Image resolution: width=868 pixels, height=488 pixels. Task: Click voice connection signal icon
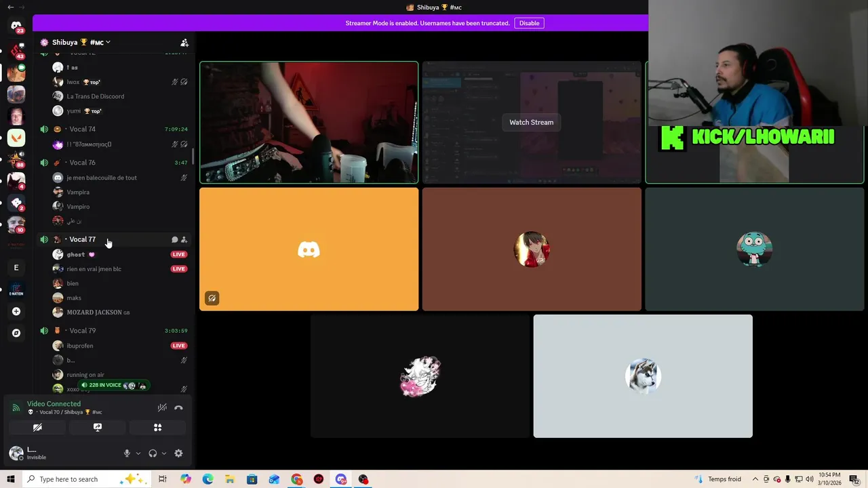(16, 407)
